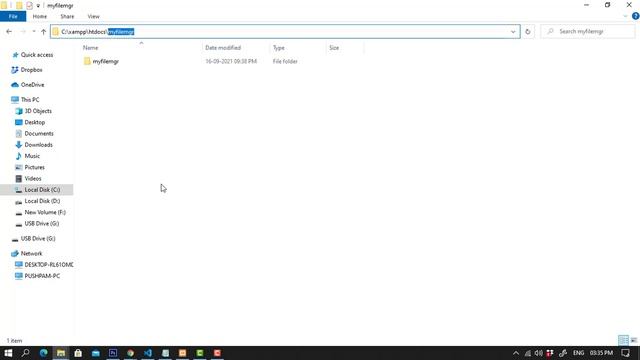Click File Explorer icon in taskbar

(61, 353)
